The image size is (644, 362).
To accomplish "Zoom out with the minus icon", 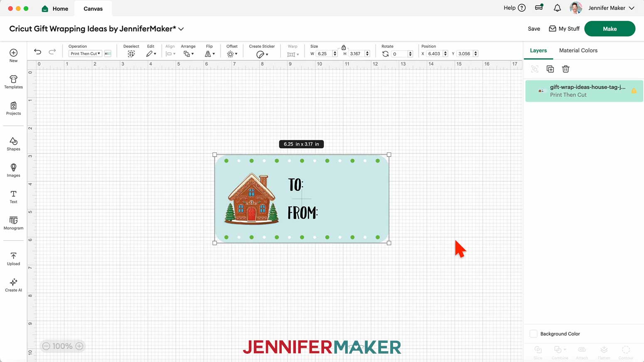I will tap(46, 346).
